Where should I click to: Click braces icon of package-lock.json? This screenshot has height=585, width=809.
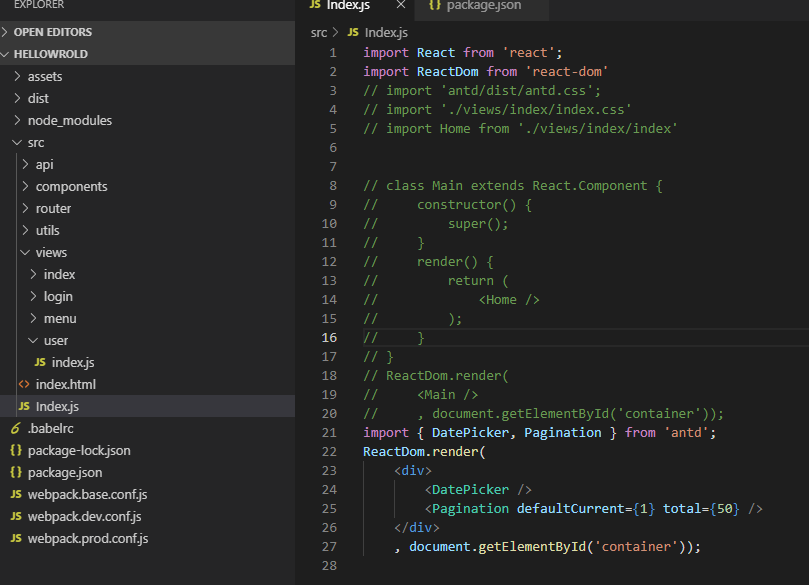(16, 450)
